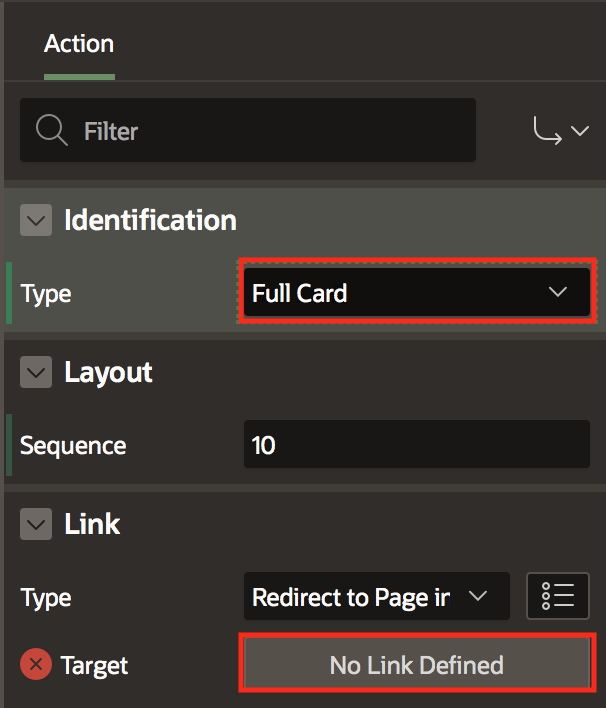Click the list of values icon button
Image resolution: width=606 pixels, height=708 pixels.
click(558, 597)
